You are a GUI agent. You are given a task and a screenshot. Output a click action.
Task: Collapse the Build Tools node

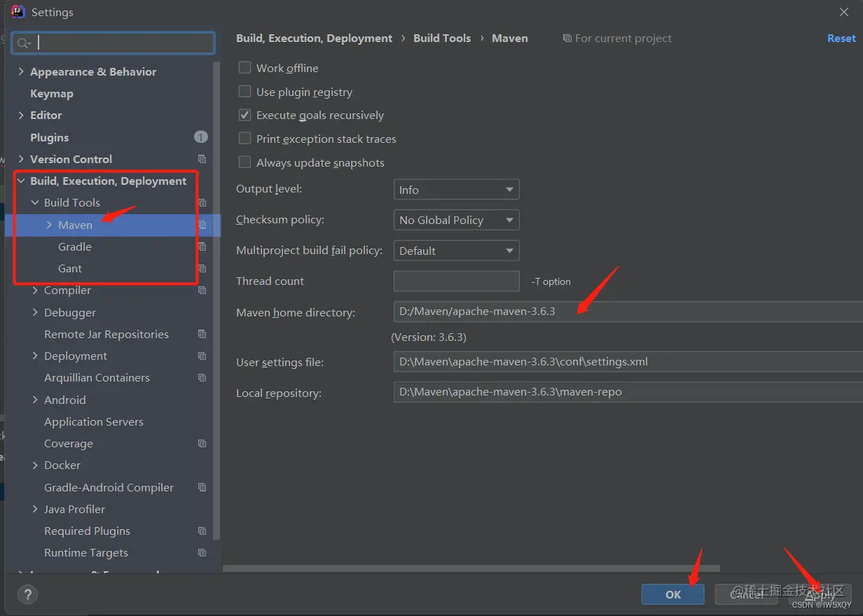(35, 202)
